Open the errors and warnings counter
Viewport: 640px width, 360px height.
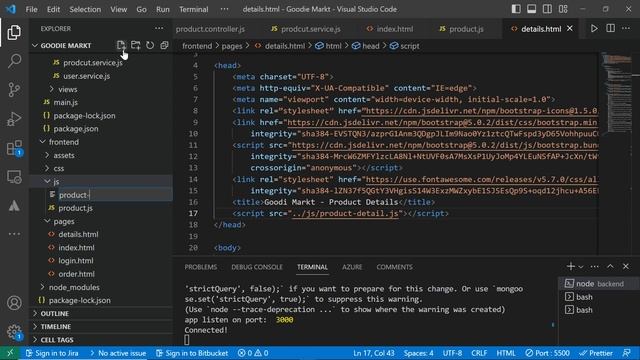[253, 353]
